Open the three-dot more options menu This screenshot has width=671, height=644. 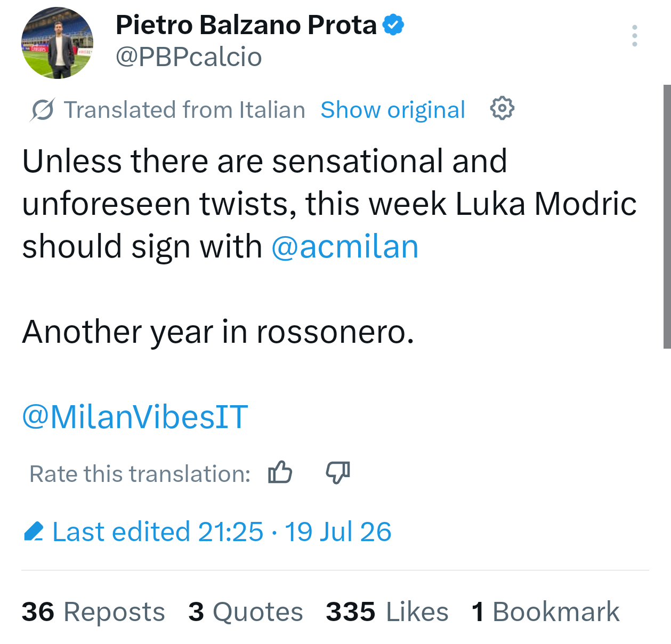click(x=634, y=36)
